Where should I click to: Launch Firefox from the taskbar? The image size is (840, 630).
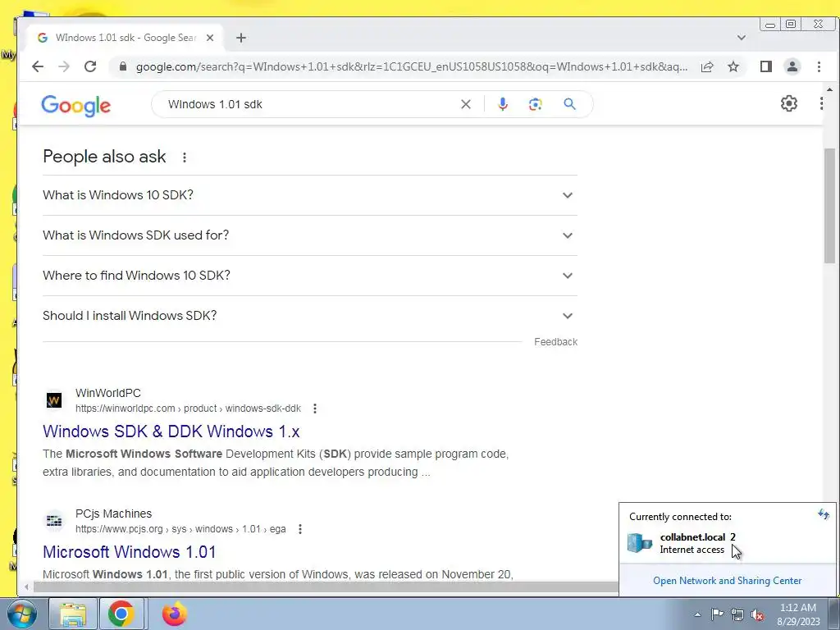[175, 614]
